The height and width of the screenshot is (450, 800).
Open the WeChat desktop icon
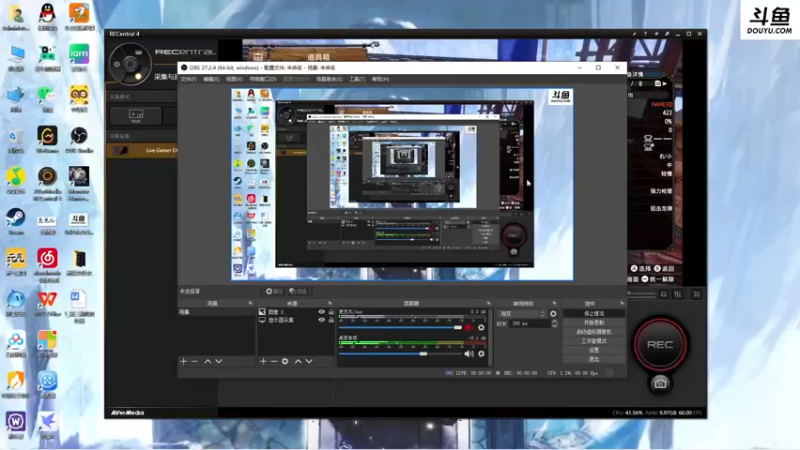[x=47, y=98]
